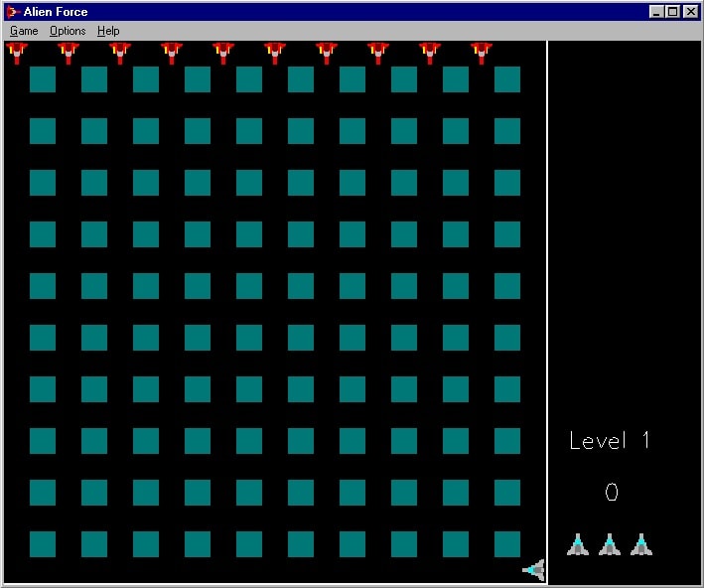Click the last remaining-life ship icon
The width and height of the screenshot is (704, 588).
(641, 544)
